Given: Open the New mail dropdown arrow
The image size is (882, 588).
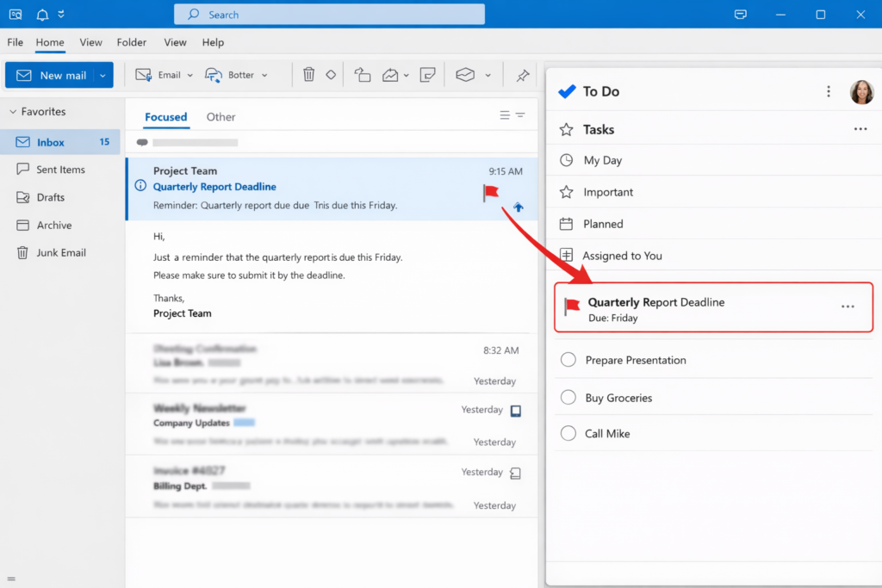Looking at the screenshot, I should point(101,75).
